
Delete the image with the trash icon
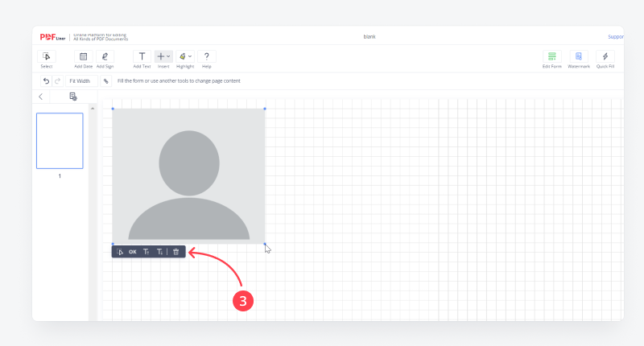176,252
